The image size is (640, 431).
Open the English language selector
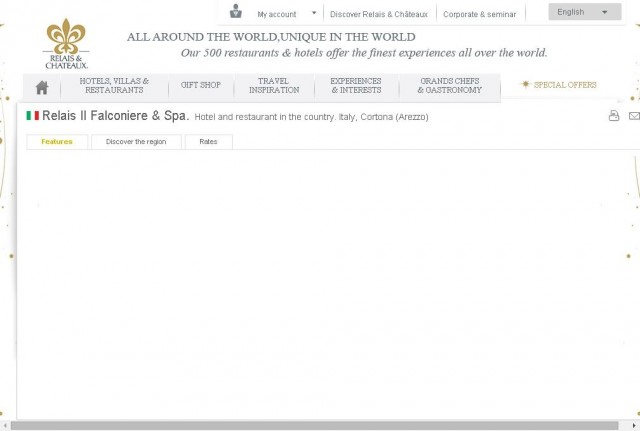[x=584, y=12]
